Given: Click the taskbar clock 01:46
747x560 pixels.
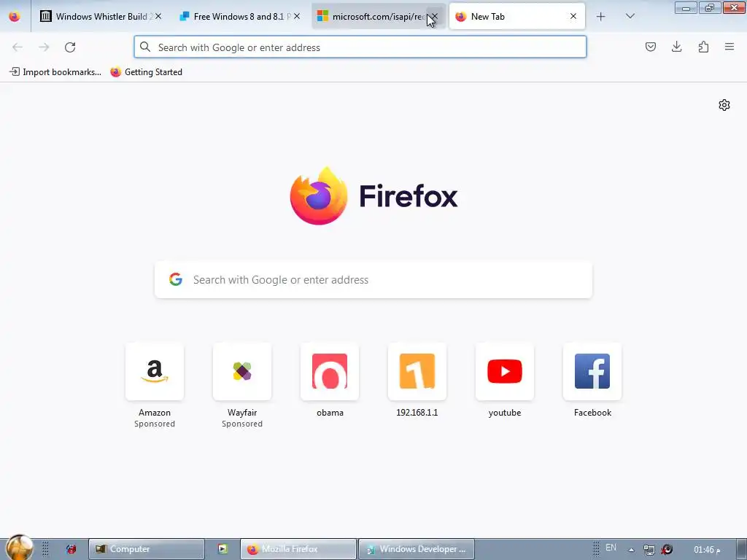Looking at the screenshot, I should tap(707, 550).
